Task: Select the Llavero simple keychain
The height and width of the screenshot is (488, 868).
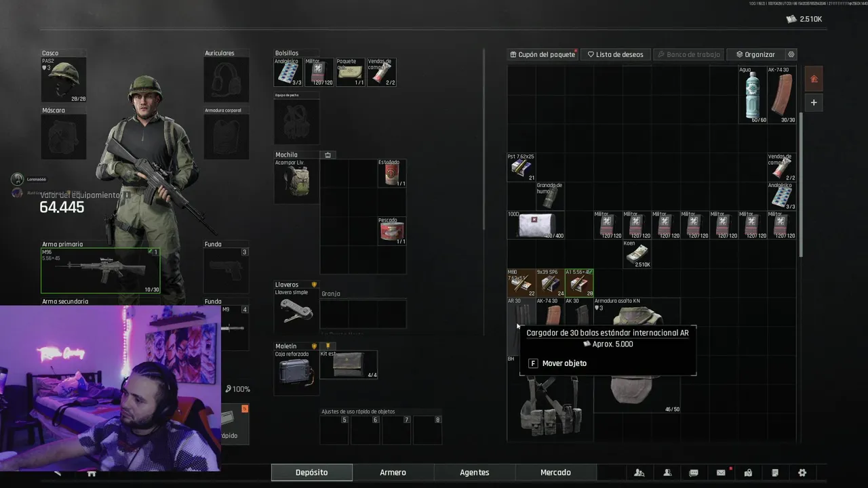Action: coord(297,310)
